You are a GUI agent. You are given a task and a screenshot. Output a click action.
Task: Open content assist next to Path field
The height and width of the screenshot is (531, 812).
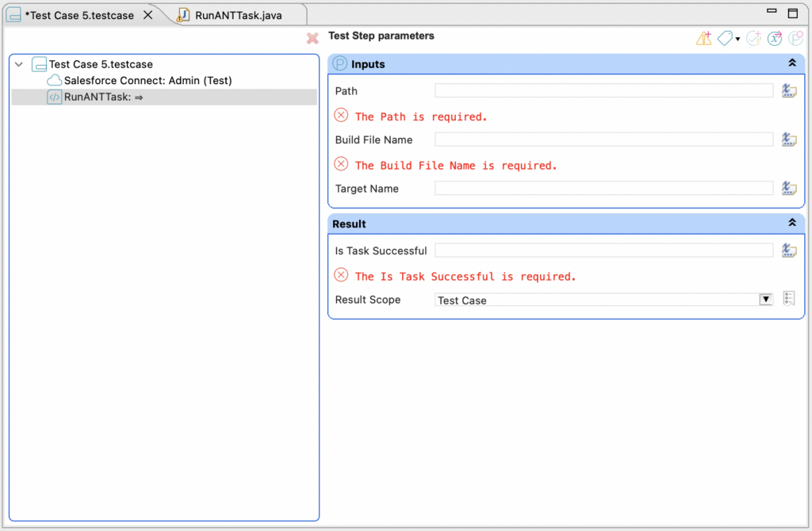pos(789,90)
